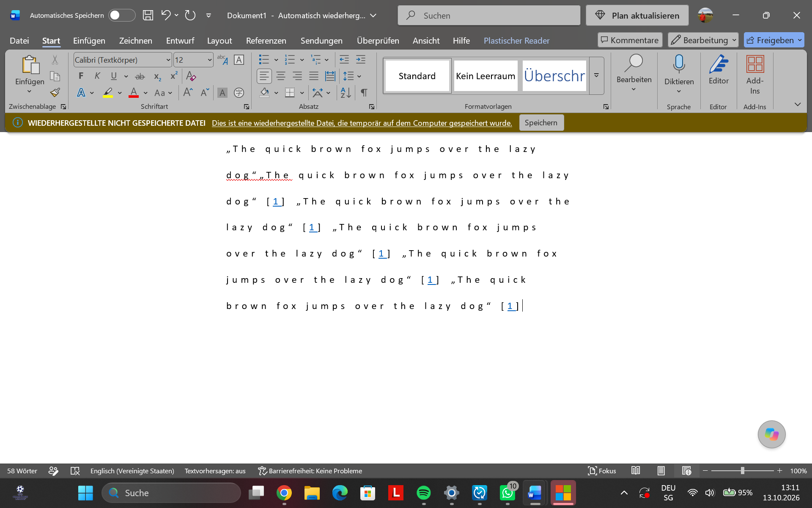Apply strikethrough formatting

(140, 76)
